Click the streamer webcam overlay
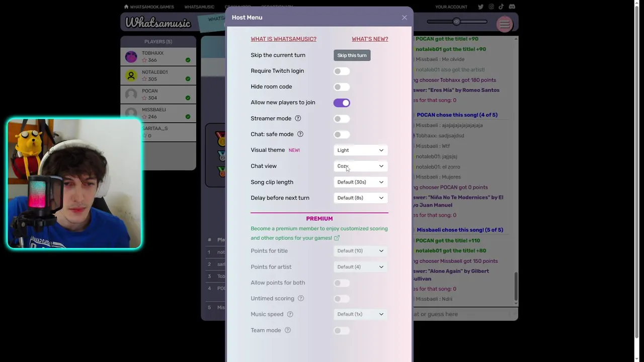 point(74,184)
